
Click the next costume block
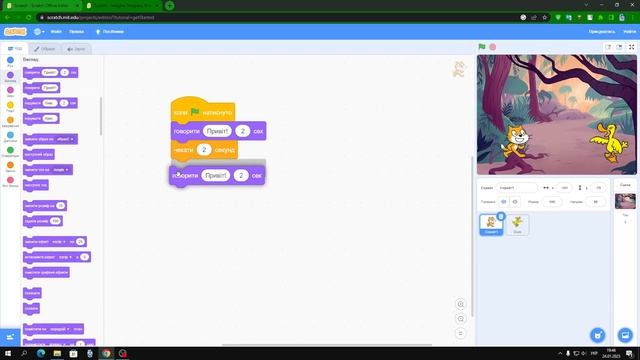tap(39, 155)
